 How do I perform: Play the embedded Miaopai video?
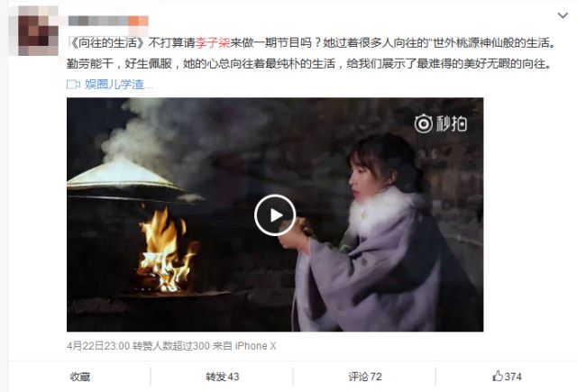(x=274, y=215)
